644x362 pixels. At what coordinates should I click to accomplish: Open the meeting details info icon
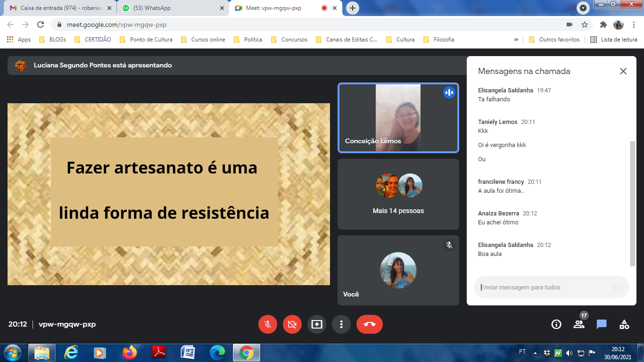(x=556, y=324)
